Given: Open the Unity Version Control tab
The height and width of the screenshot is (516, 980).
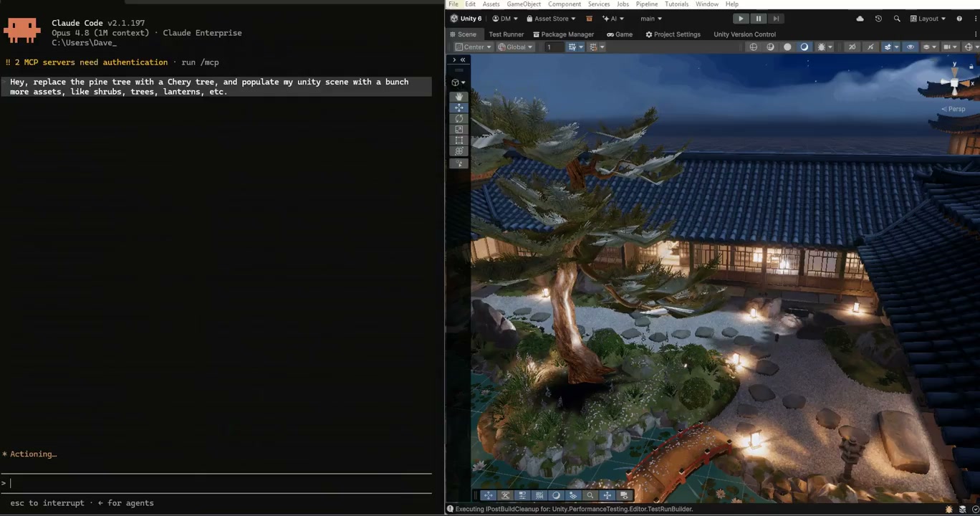Looking at the screenshot, I should pyautogui.click(x=744, y=34).
